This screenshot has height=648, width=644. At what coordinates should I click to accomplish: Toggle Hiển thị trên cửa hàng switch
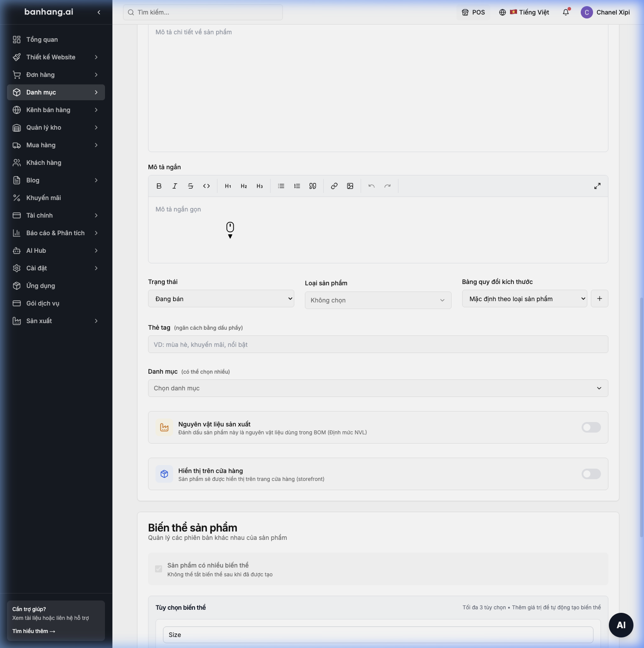click(x=591, y=474)
